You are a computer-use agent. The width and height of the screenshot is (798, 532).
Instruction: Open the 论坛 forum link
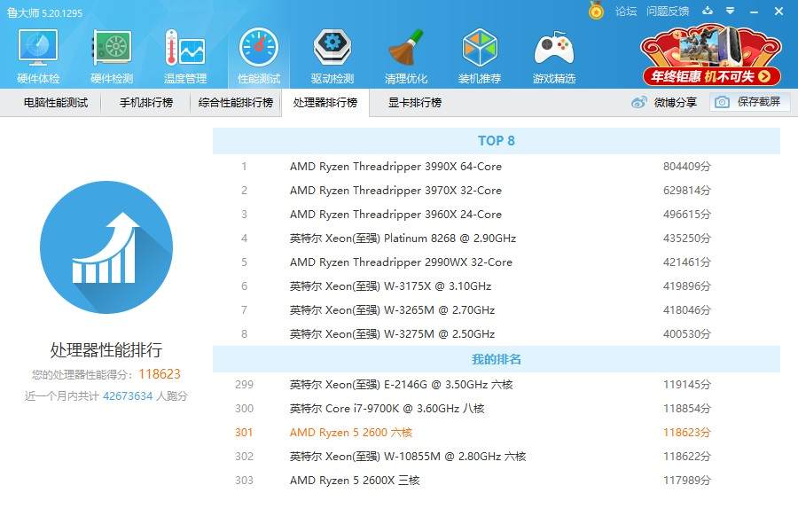pos(626,11)
